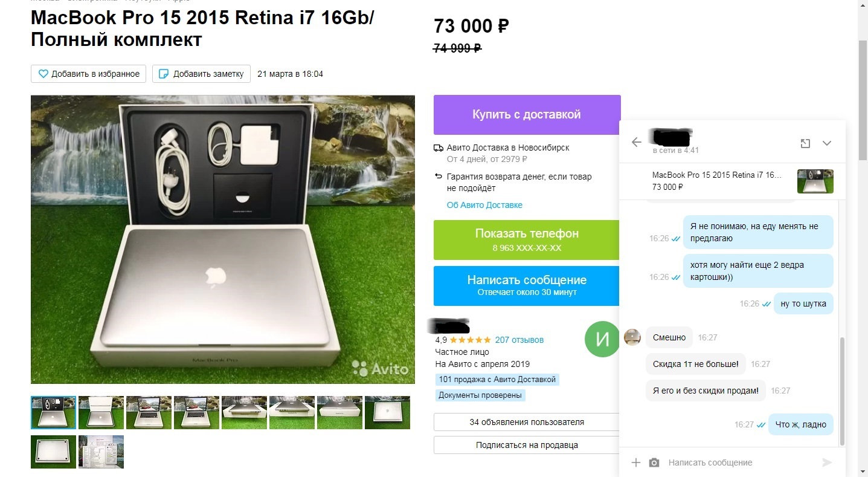The image size is (868, 477).
Task: Click Написать сообщение blue button
Action: (x=527, y=285)
